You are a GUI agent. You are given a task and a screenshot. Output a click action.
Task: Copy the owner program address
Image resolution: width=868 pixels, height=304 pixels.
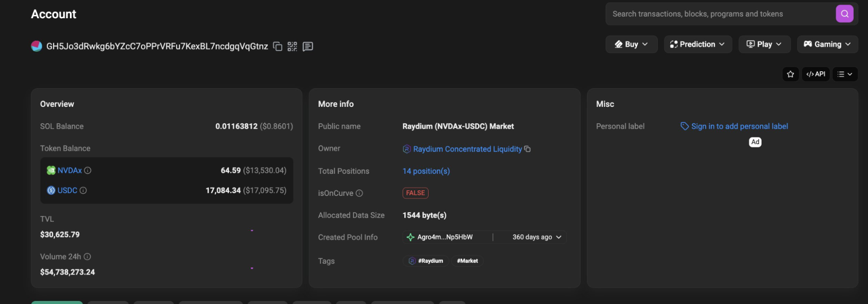pos(527,149)
